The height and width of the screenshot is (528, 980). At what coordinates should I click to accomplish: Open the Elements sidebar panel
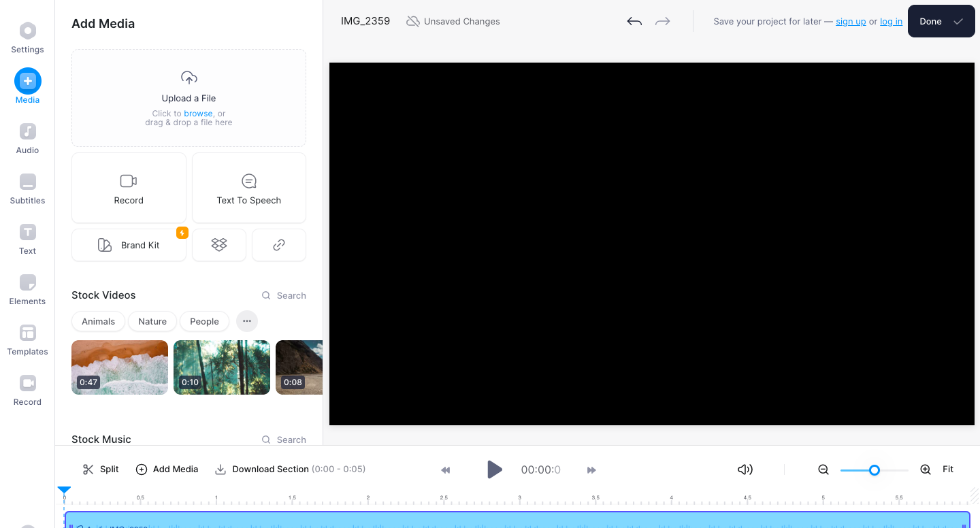[x=27, y=290]
